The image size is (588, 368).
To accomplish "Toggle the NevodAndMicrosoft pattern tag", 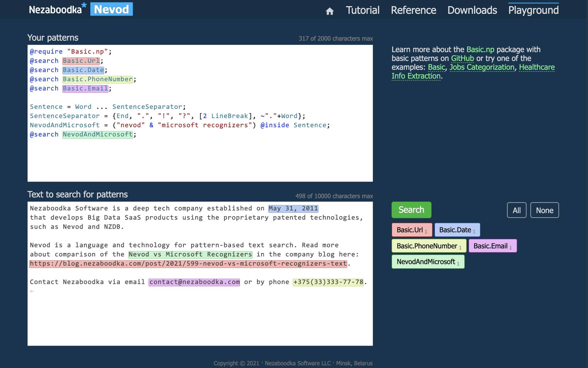I will pyautogui.click(x=428, y=262).
